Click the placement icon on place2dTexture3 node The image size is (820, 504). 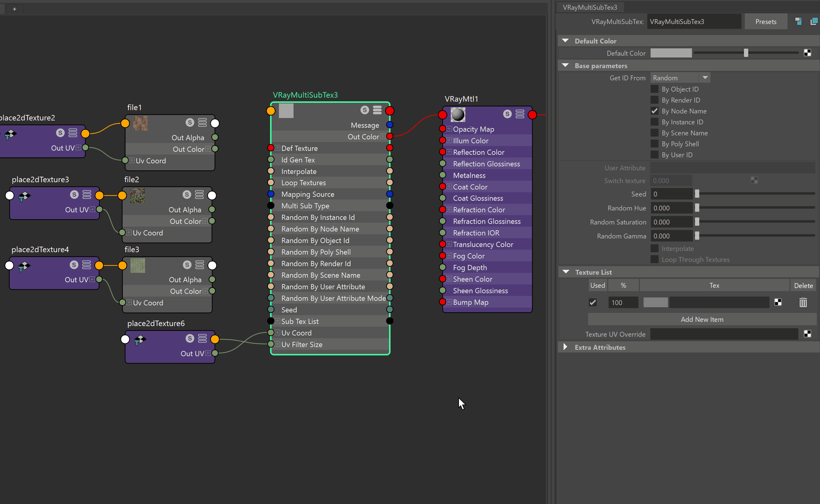[x=24, y=196]
